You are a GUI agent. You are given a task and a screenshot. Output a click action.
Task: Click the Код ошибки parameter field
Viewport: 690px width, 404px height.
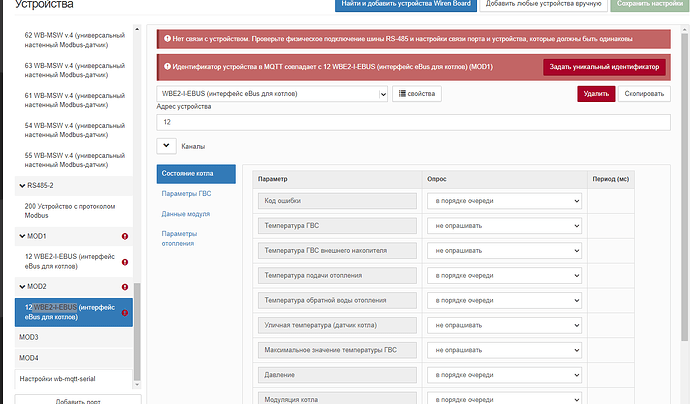(338, 201)
